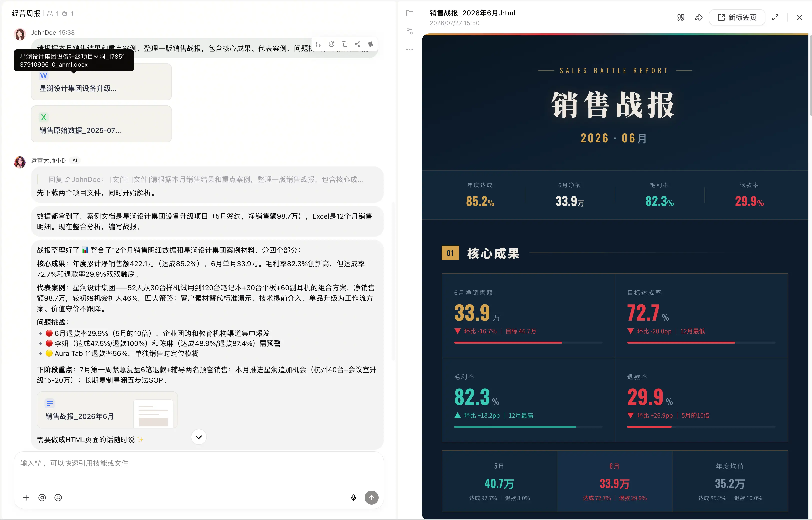Viewport: 812px width, 520px height.
Task: Open the 销售战报_2026年6月 document card
Action: [107, 410]
